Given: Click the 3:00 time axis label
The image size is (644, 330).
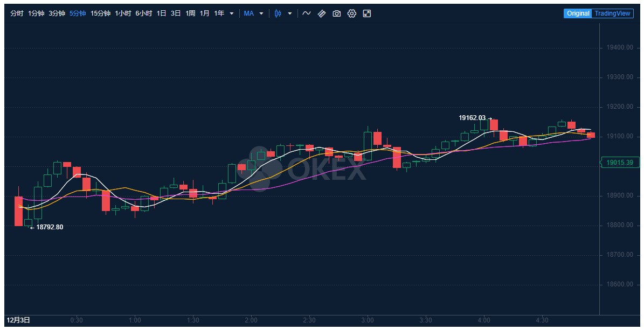Looking at the screenshot, I should pos(368,320).
